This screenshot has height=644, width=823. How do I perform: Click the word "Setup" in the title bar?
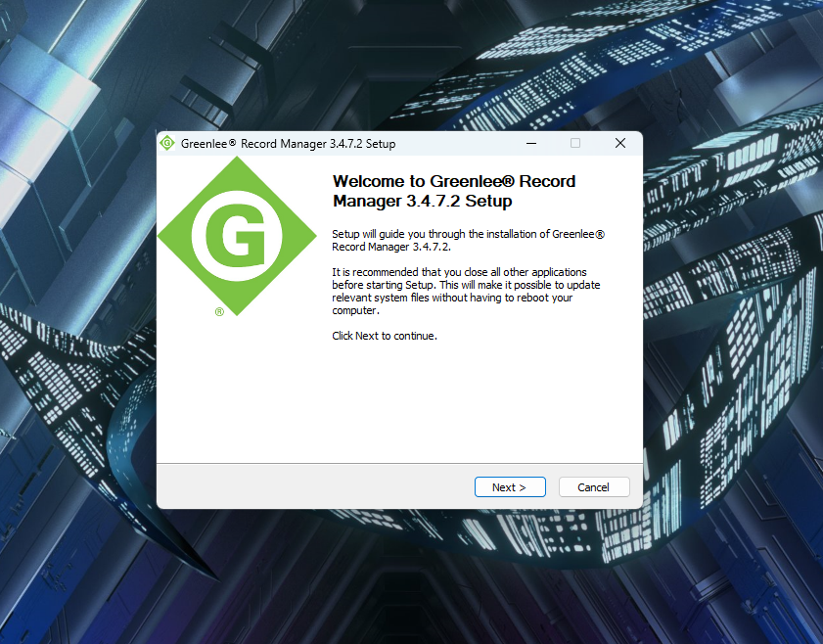(x=380, y=144)
